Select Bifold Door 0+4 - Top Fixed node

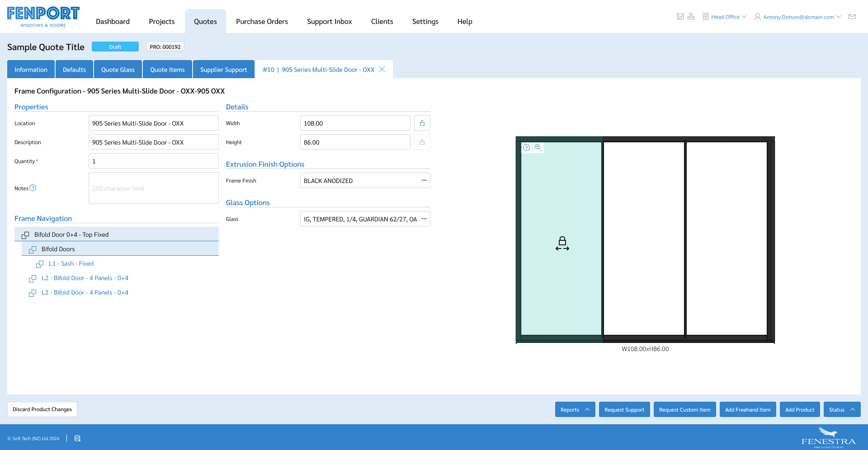pyautogui.click(x=117, y=234)
